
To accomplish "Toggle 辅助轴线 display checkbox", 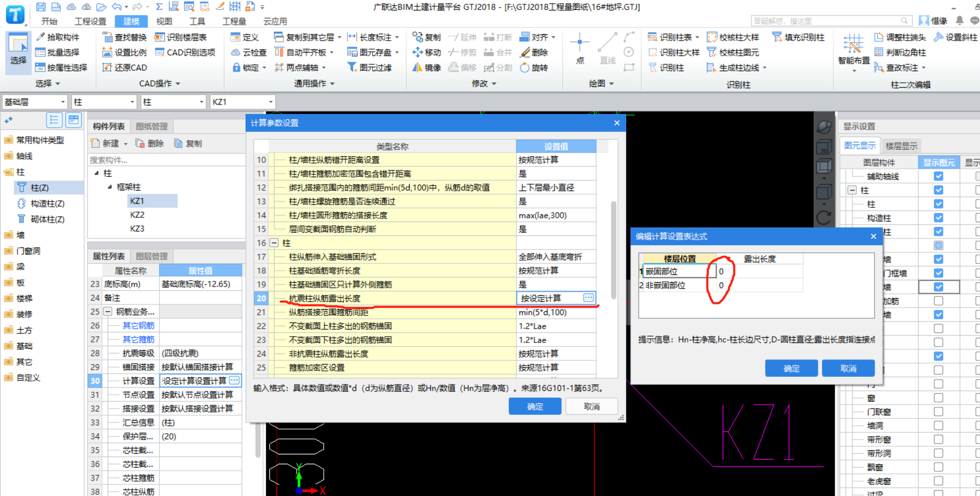I will tap(938, 176).
